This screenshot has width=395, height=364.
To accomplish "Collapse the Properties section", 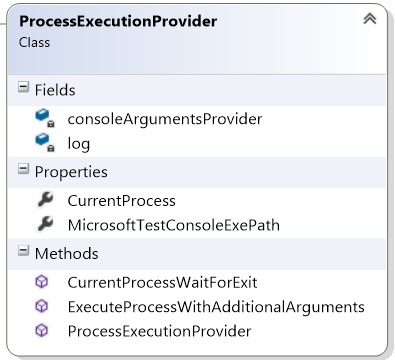I will click(x=23, y=169).
